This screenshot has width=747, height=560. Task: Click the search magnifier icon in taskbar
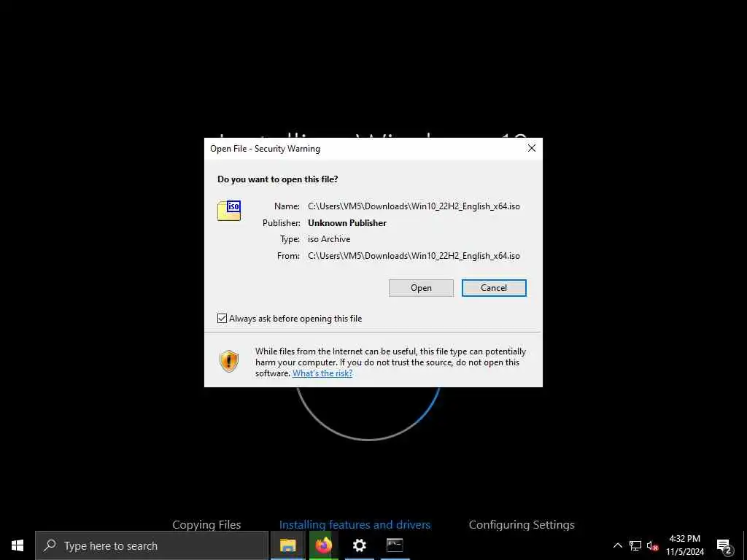point(50,545)
